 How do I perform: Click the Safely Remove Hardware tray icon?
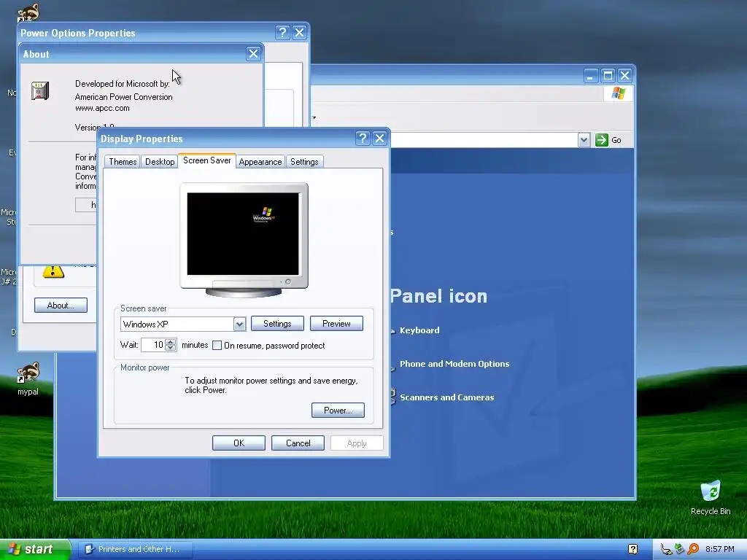point(666,550)
